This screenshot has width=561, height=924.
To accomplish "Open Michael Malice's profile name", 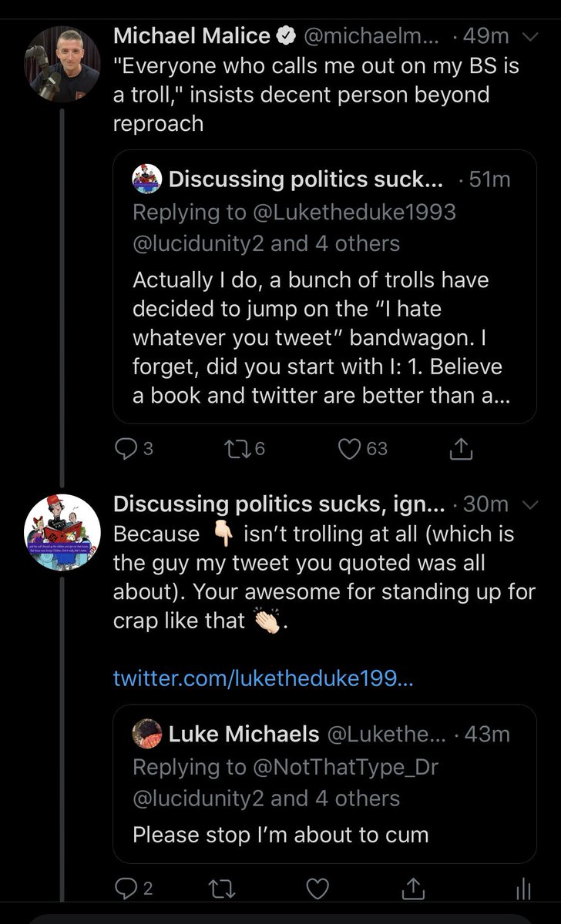I will point(192,35).
